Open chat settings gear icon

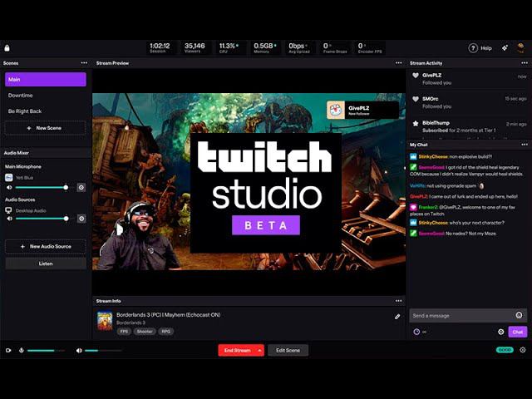point(500,332)
